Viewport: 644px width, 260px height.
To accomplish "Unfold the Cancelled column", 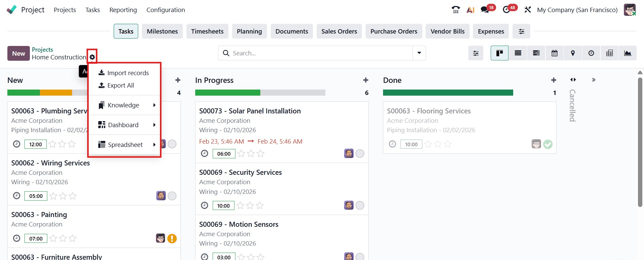I will pos(573,80).
